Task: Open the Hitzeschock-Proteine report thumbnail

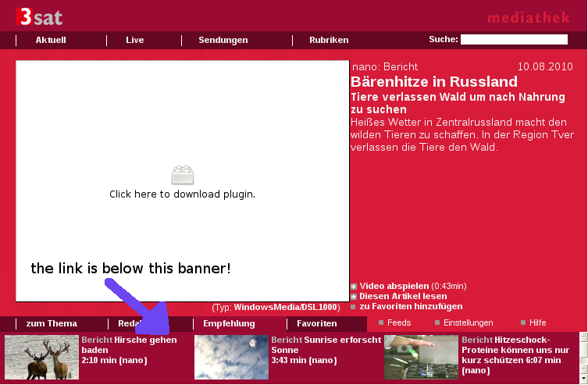Action: (421, 358)
